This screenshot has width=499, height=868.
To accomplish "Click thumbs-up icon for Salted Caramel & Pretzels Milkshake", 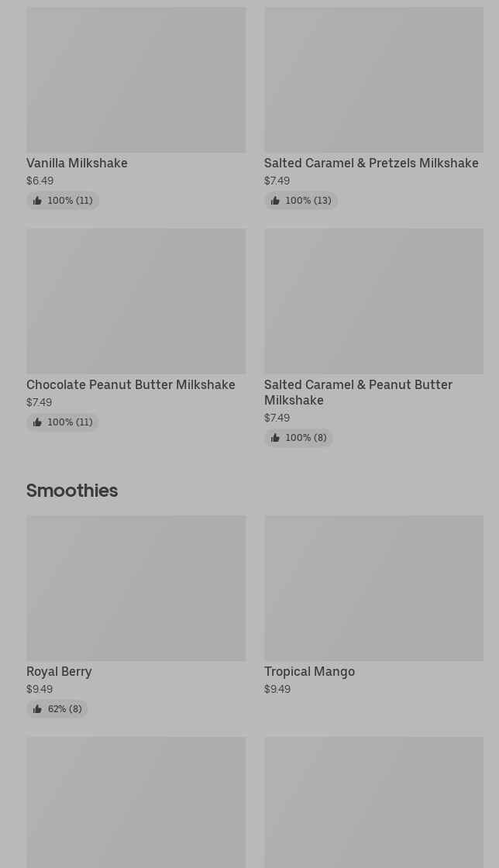I will (275, 201).
